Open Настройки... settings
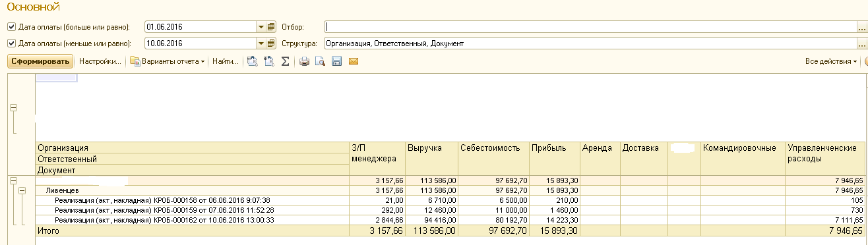Screen dimensions: 868x245 point(100,61)
